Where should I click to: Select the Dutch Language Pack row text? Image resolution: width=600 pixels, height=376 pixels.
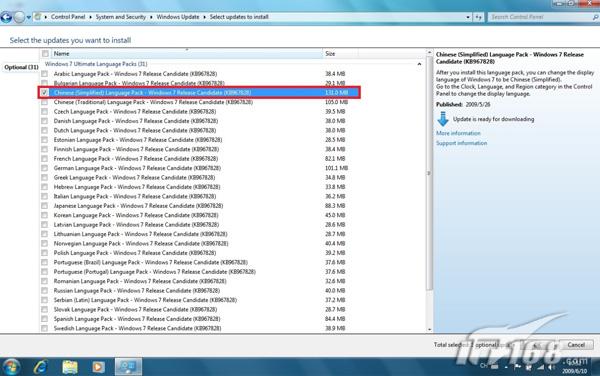(135, 130)
